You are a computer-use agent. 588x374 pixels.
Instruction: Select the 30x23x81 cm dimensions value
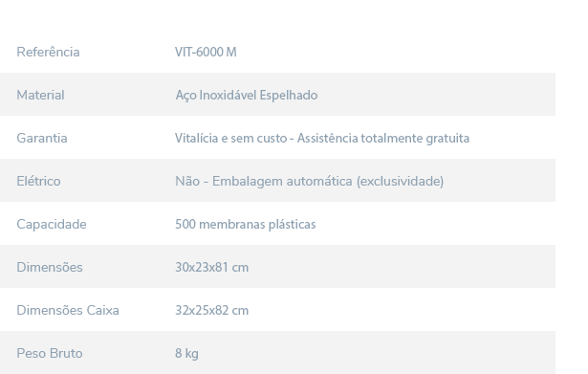tap(212, 268)
